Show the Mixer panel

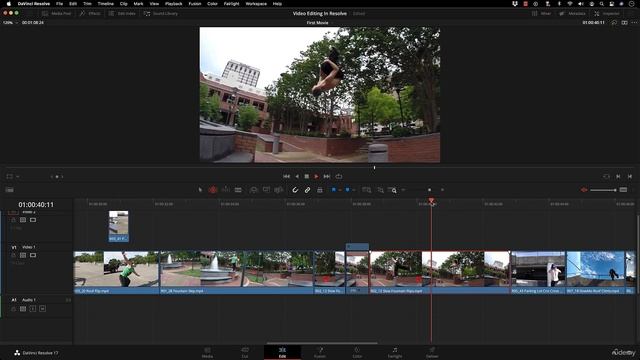(542, 13)
